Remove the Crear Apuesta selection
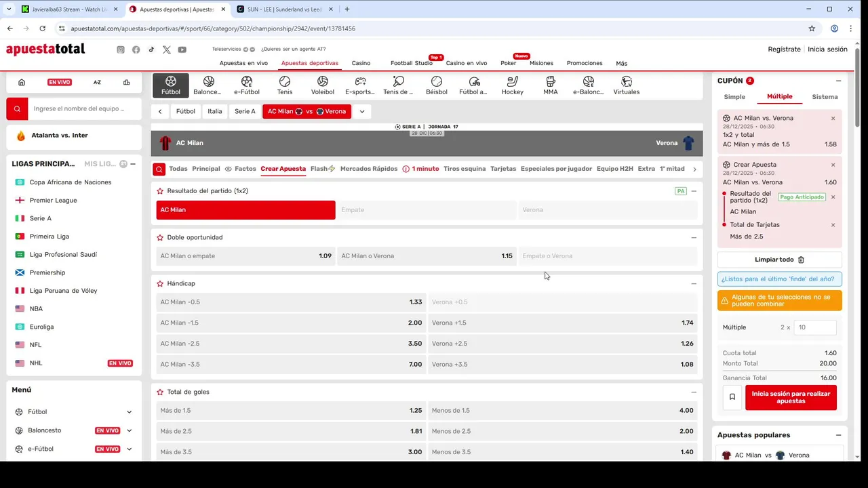This screenshot has height=488, width=868. (833, 165)
